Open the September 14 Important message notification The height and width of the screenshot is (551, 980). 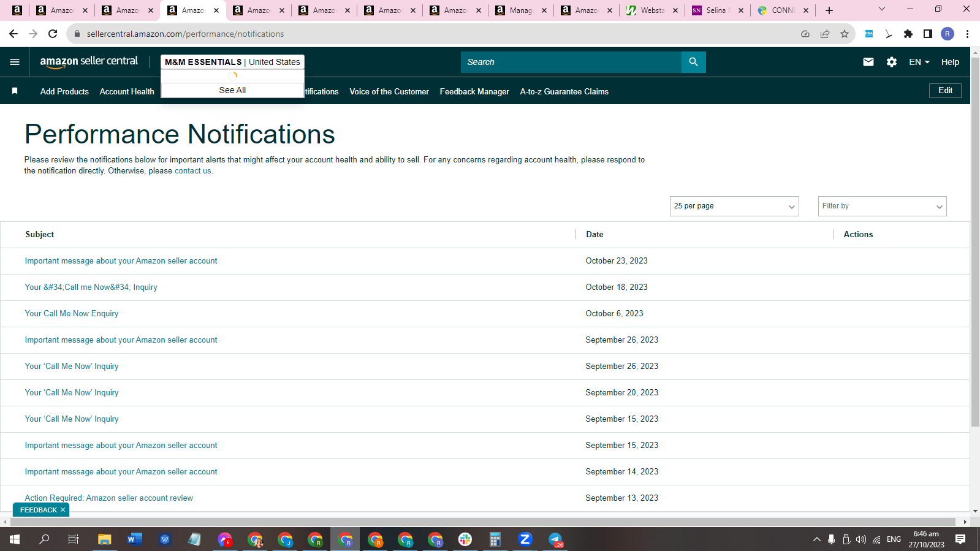121,472
